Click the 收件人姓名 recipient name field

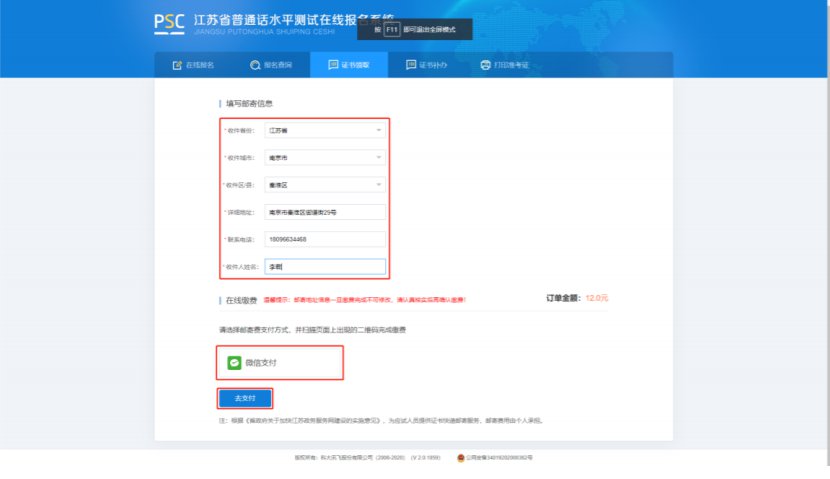(325, 267)
